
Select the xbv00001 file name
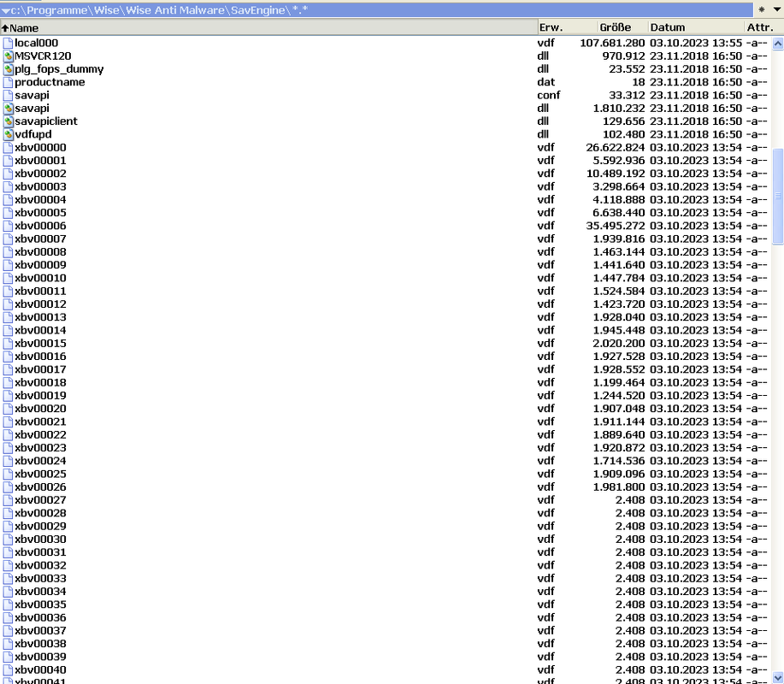tap(40, 161)
